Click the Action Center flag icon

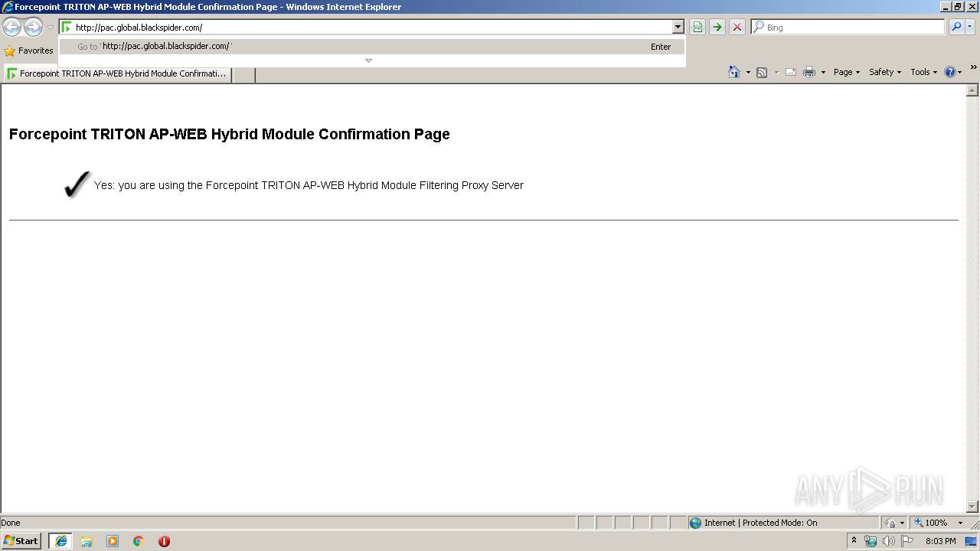[907, 541]
